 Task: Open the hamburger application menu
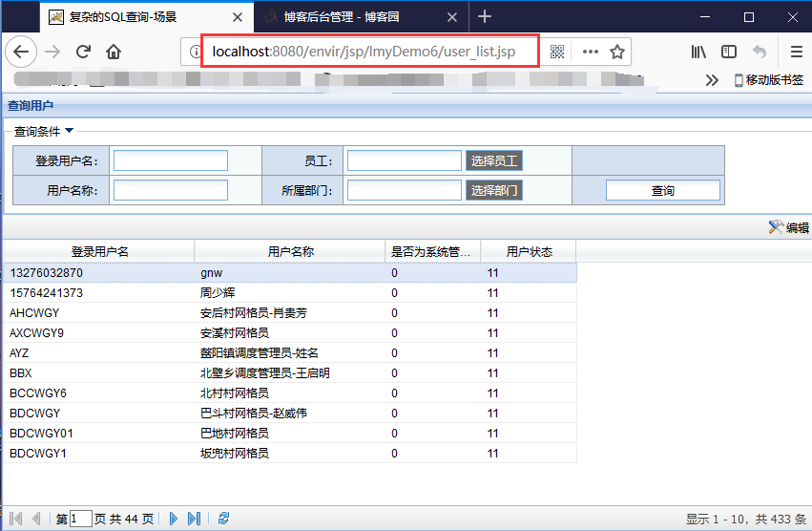point(797,52)
